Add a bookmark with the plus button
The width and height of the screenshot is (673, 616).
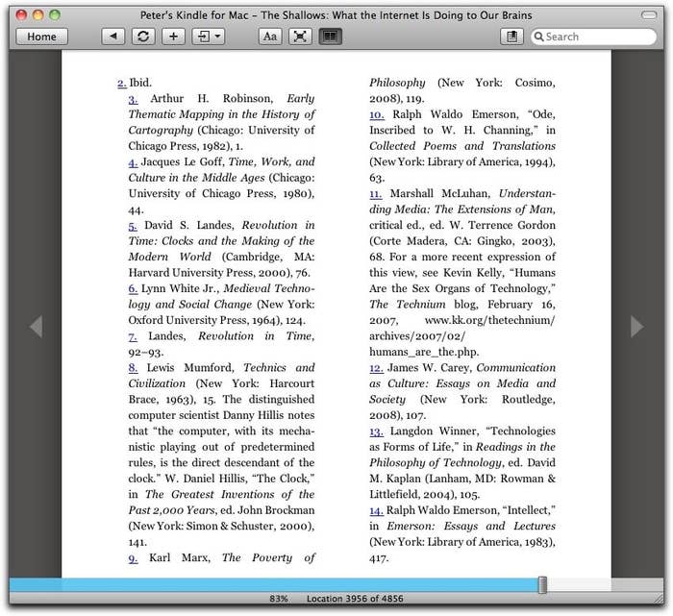pos(173,37)
